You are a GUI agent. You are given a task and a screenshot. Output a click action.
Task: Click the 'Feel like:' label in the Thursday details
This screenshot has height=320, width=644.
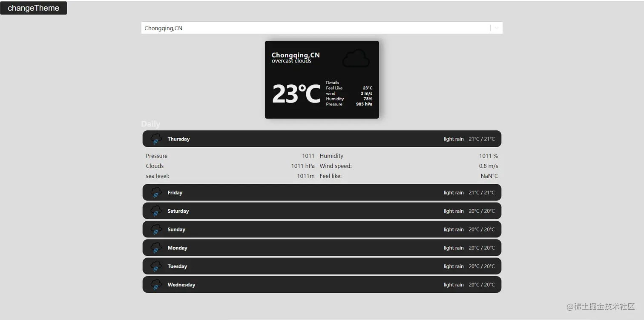pos(331,176)
